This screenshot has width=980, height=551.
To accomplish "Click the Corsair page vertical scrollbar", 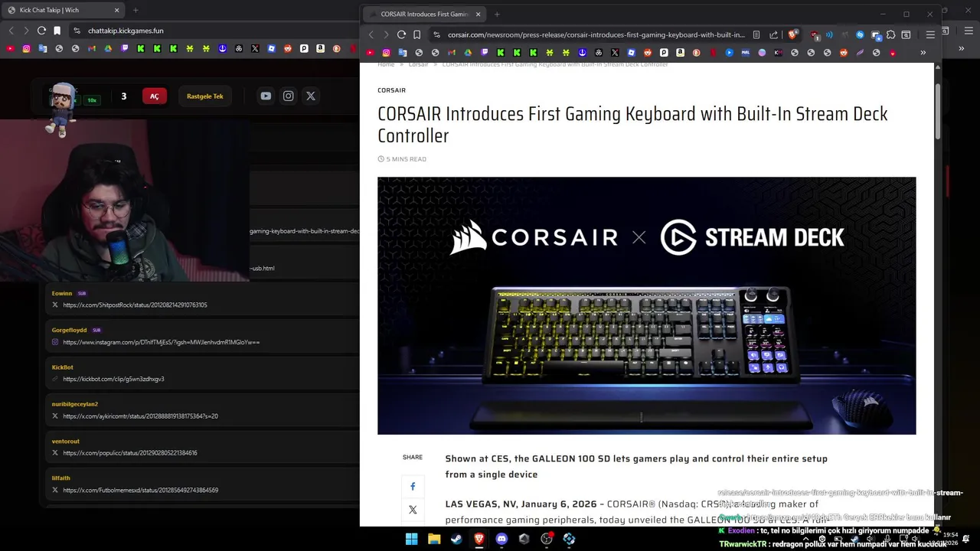I will [x=938, y=111].
